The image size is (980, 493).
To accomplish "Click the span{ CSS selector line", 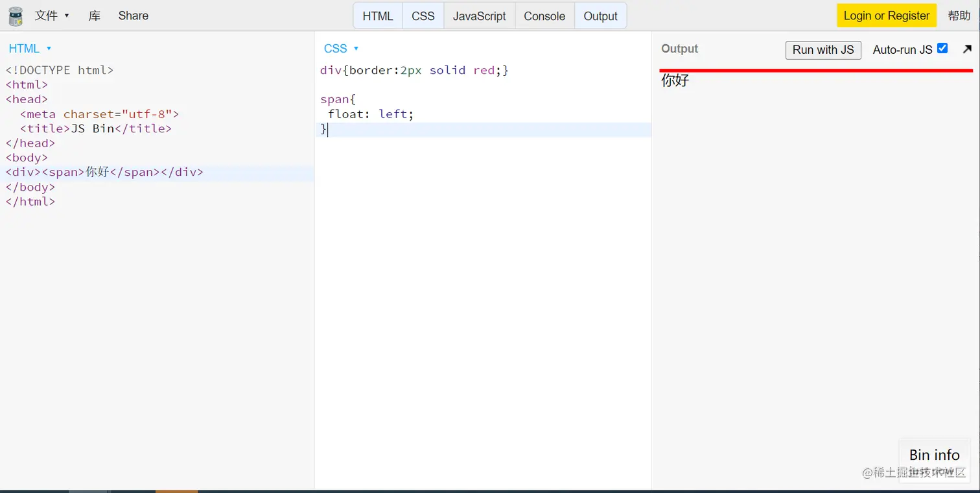I will tap(338, 99).
